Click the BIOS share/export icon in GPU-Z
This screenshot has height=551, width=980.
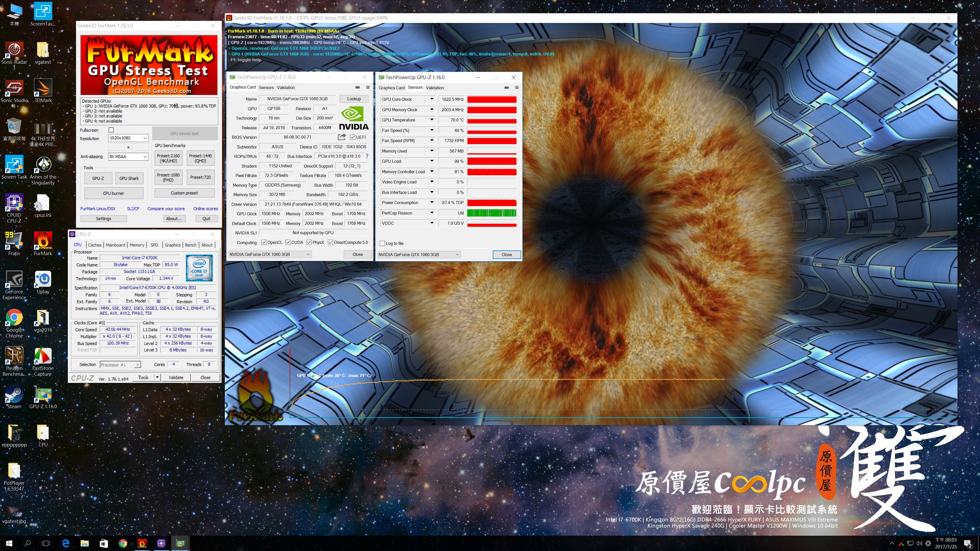click(342, 137)
